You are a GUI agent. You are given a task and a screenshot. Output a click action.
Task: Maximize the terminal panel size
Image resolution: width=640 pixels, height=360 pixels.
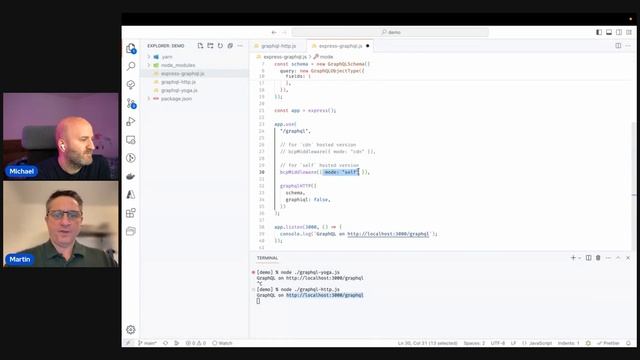click(x=618, y=258)
